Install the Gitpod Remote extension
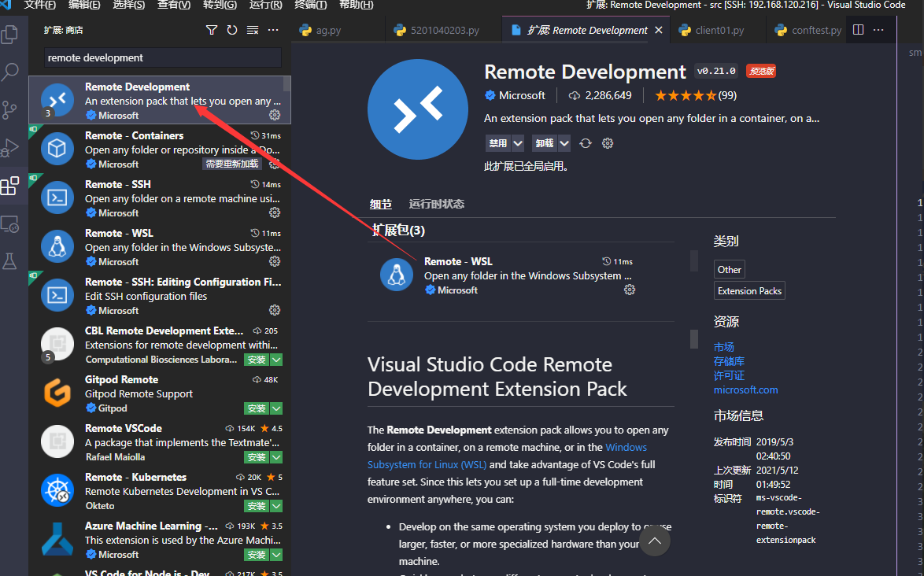 pos(257,408)
